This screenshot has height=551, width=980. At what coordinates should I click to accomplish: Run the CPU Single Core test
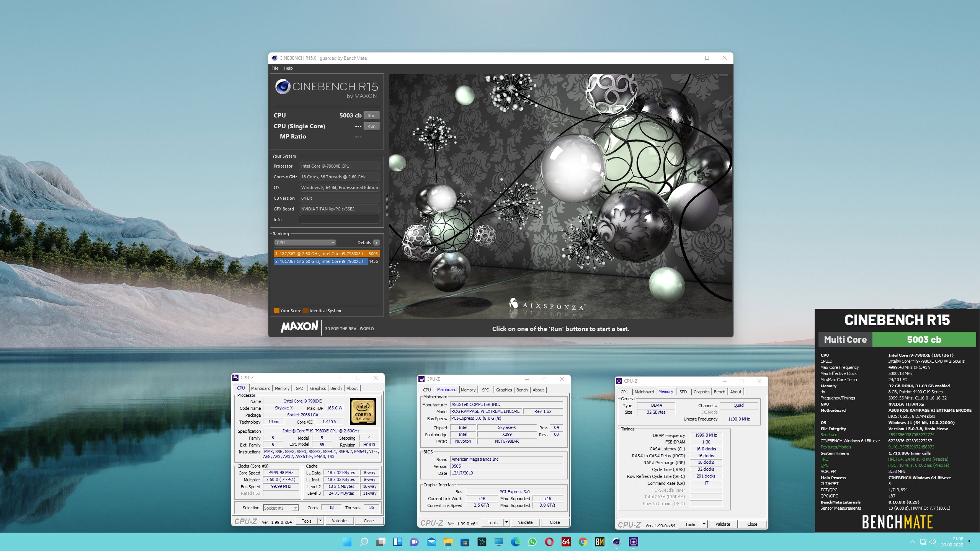371,126
